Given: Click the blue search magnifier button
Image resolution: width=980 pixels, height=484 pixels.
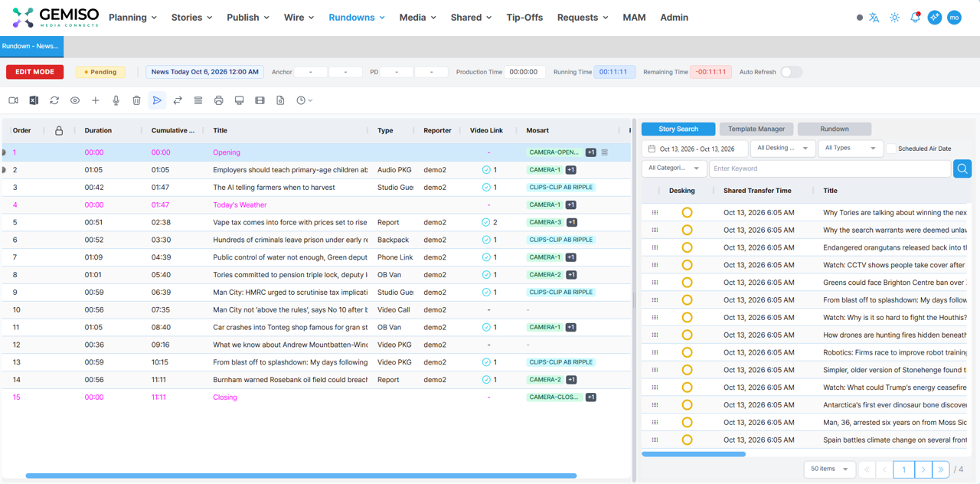Looking at the screenshot, I should tap(962, 168).
